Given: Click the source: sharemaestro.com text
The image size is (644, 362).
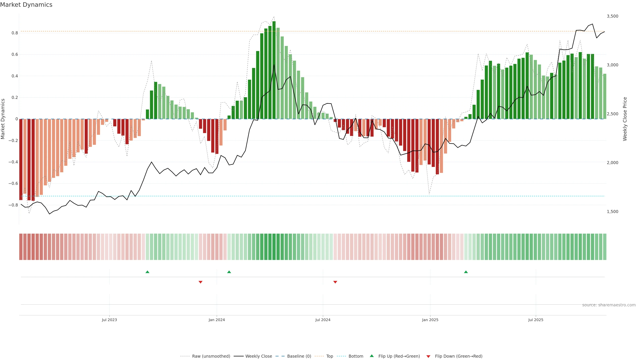Looking at the screenshot, I should point(609,305).
